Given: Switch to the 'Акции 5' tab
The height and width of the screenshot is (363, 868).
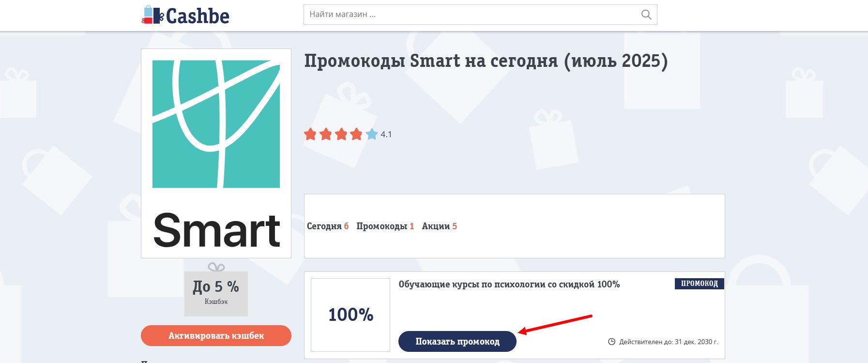Looking at the screenshot, I should tap(440, 226).
